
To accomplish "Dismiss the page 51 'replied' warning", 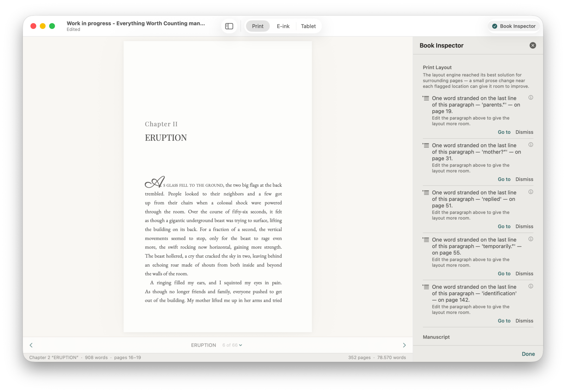I will pos(524,226).
